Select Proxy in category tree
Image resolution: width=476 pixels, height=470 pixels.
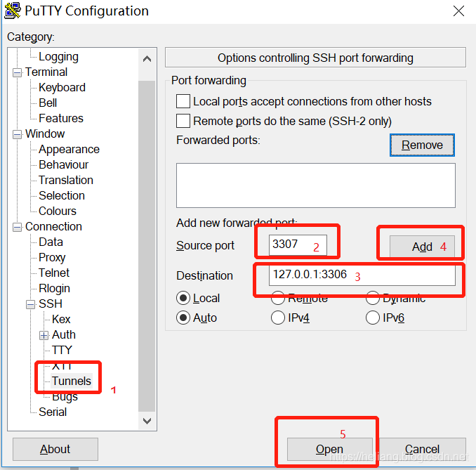click(x=52, y=258)
